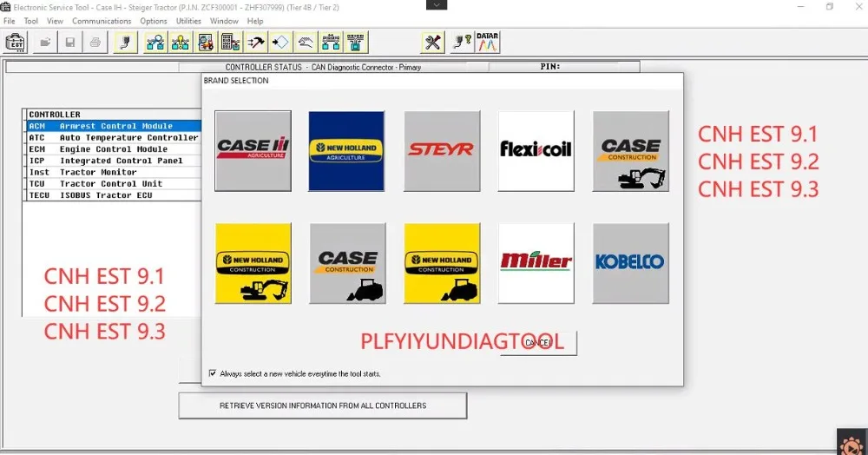Select Inst Tractor Monitor row

(114, 173)
